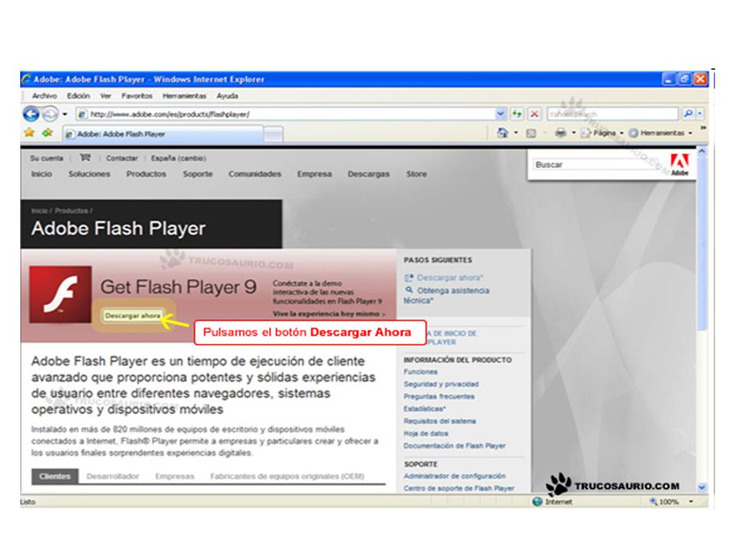Open the Favoritos menu
747x560 pixels.
pyautogui.click(x=137, y=96)
